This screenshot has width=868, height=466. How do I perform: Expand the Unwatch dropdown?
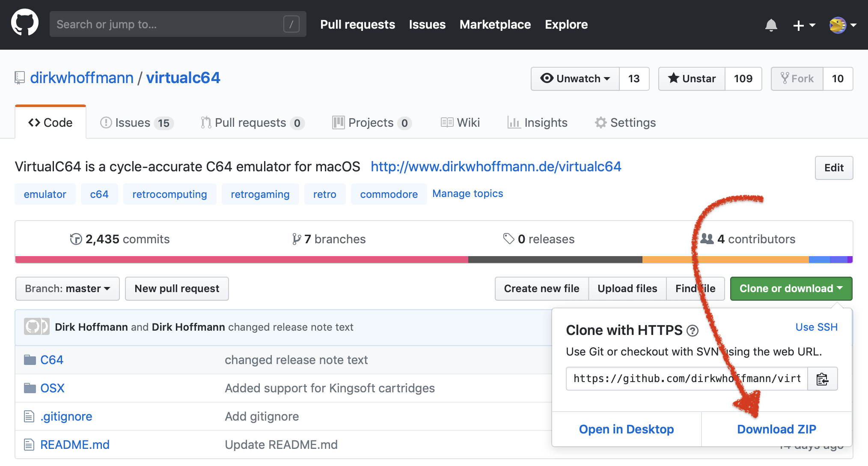coord(575,78)
